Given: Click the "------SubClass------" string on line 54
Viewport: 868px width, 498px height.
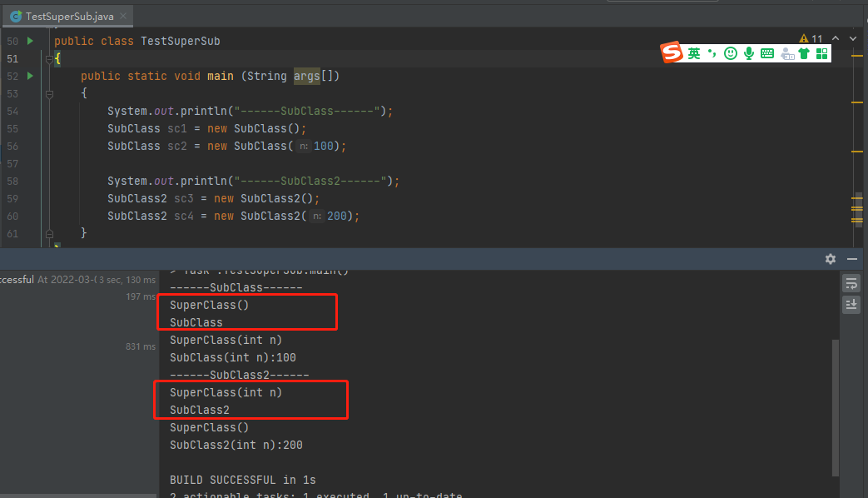Looking at the screenshot, I should 307,112.
